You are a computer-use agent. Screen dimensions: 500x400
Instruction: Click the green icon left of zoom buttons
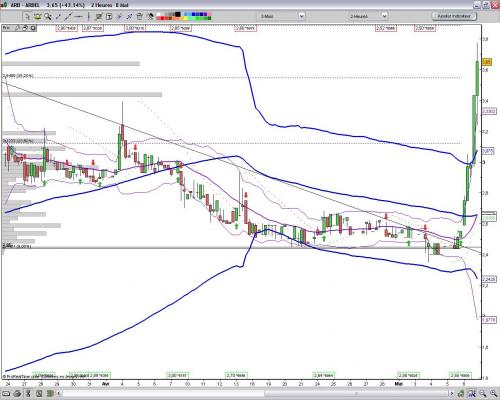coord(461,394)
